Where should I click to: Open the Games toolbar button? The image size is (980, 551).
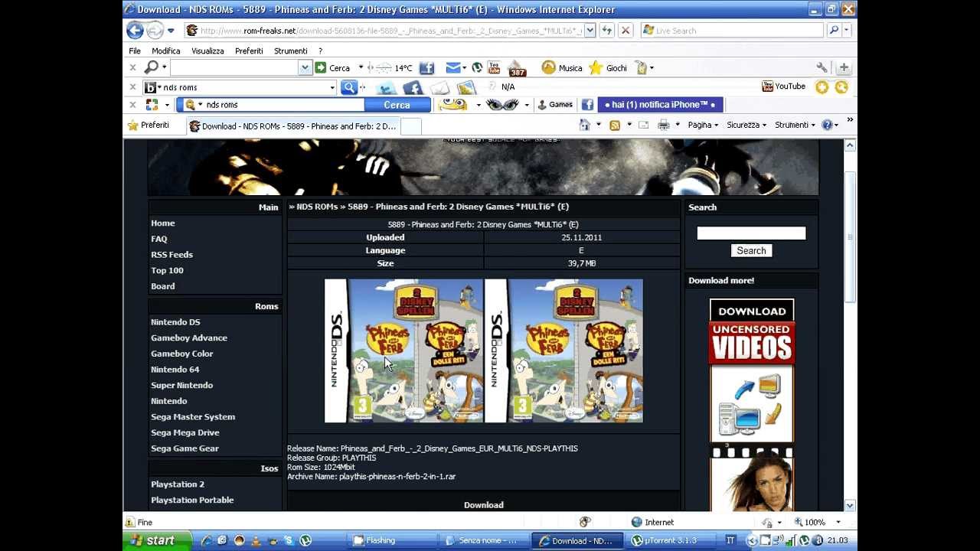[555, 105]
